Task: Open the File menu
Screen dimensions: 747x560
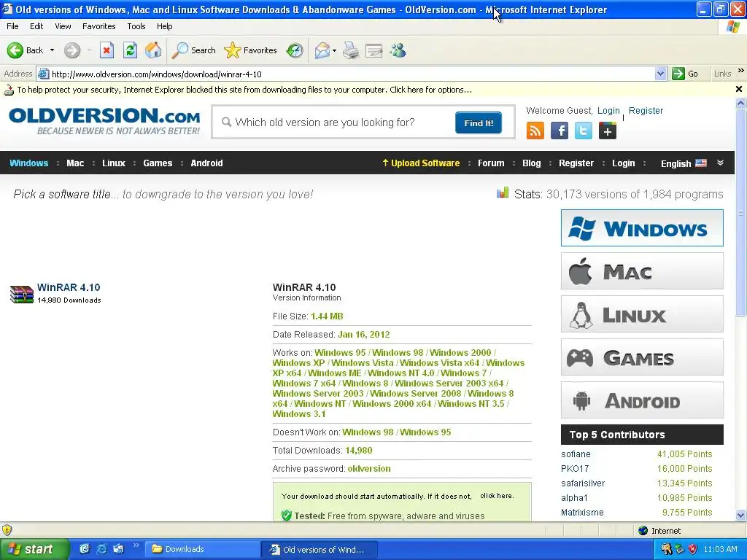Action: pos(13,26)
